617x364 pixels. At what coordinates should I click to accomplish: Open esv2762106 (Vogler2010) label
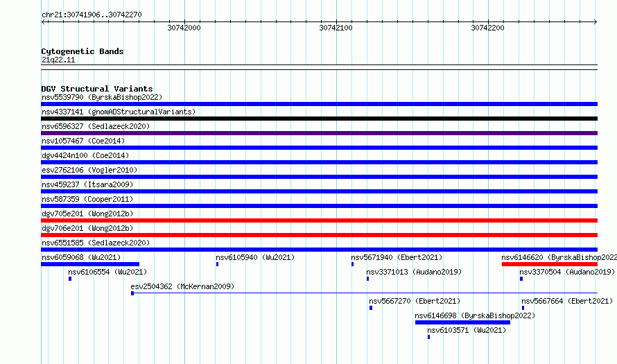(x=89, y=170)
